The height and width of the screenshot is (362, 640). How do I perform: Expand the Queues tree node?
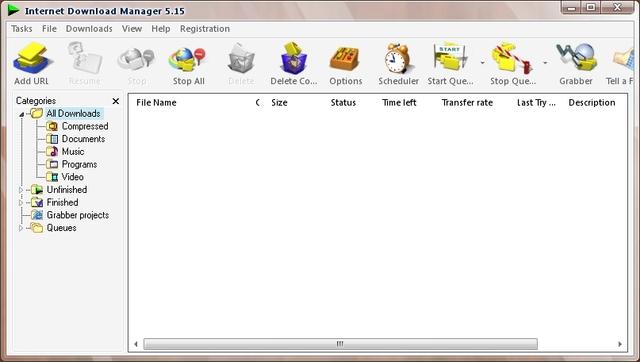(21, 228)
